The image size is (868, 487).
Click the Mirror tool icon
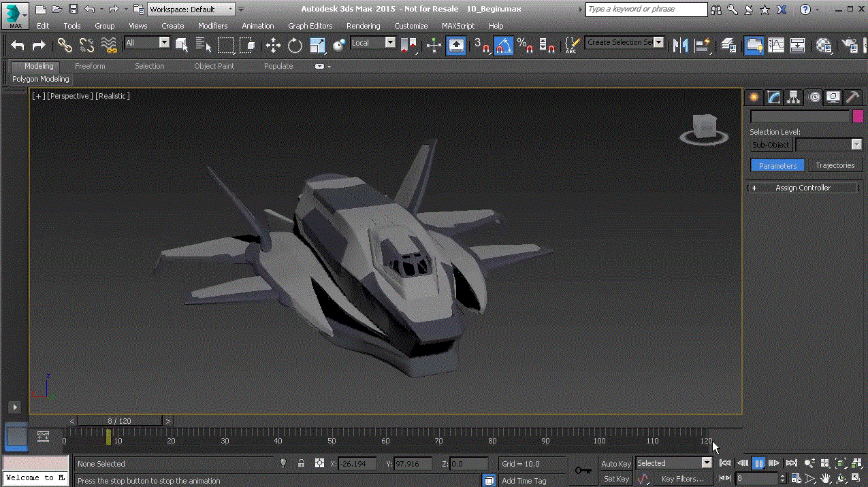click(x=679, y=46)
